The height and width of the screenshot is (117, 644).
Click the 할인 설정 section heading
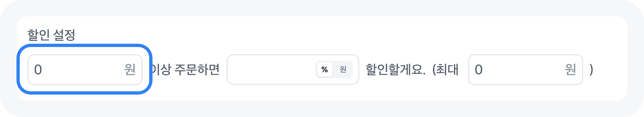(x=51, y=35)
